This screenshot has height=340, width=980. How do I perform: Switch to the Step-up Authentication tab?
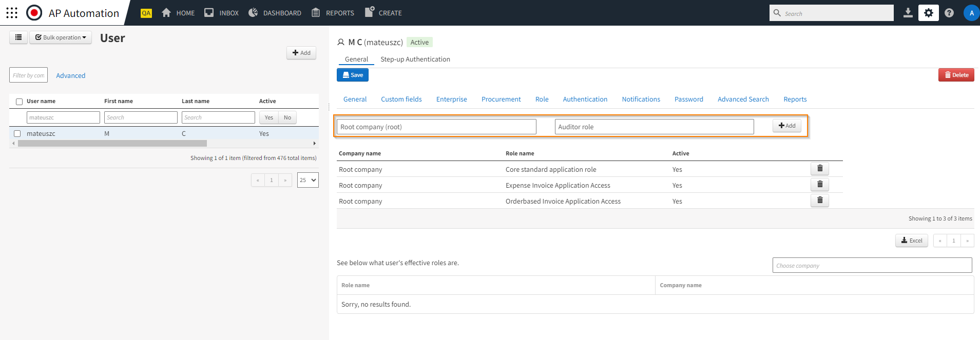(415, 59)
